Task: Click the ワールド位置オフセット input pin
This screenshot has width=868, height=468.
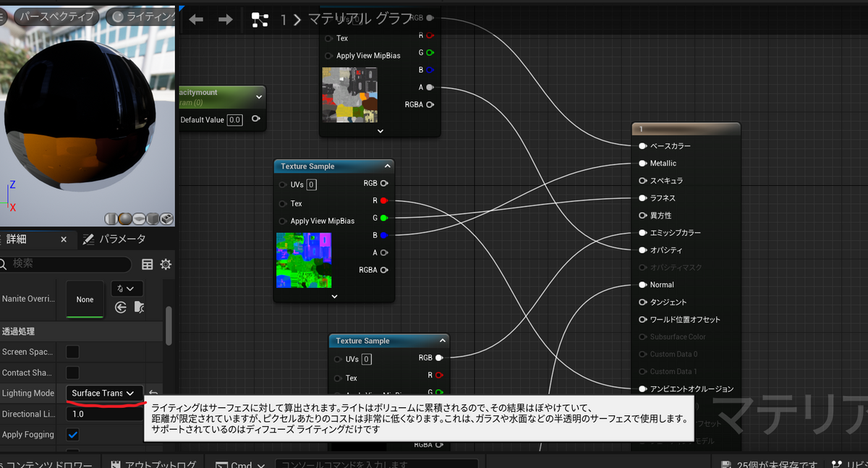Action: [x=642, y=319]
